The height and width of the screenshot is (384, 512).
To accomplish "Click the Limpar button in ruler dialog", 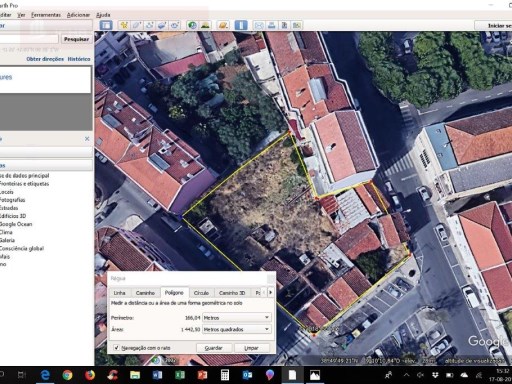I will 251,348.
